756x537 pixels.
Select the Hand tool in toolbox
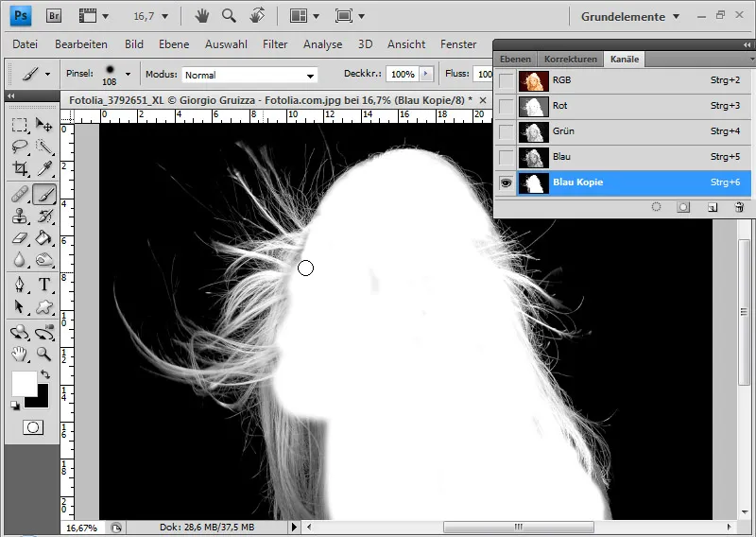click(x=19, y=355)
